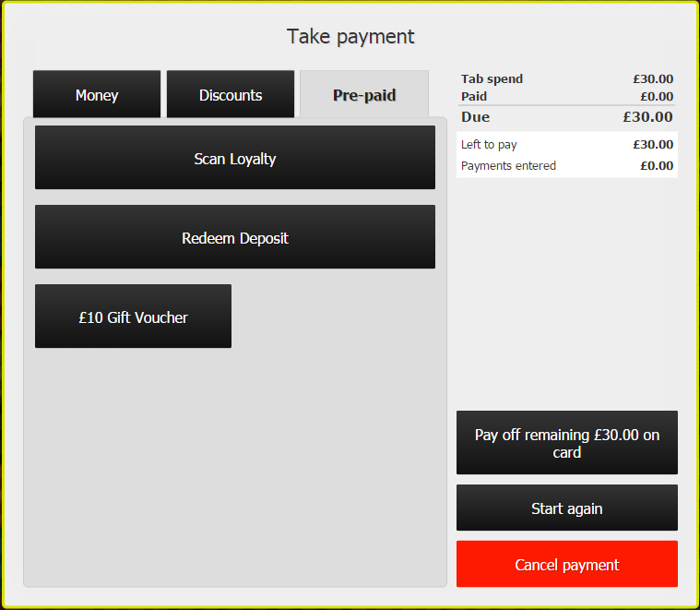Click the bold Due label
The image size is (700, 610).
[x=475, y=117]
